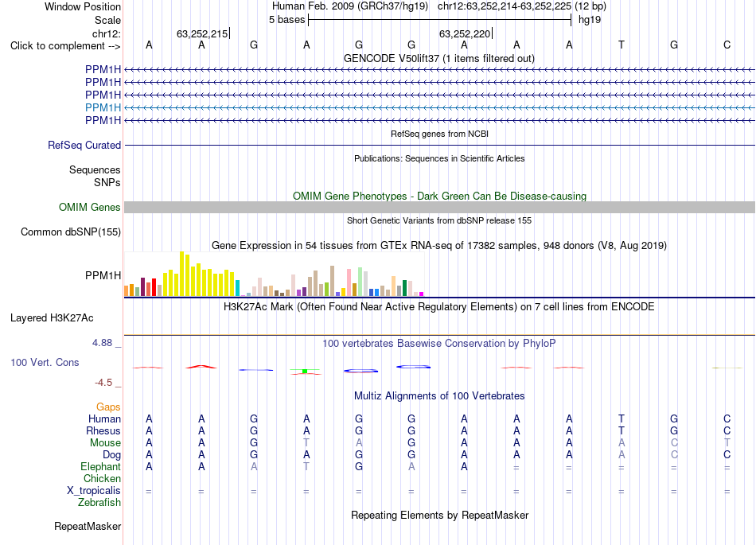Open 'Short Genetic Variants from dbSNP release 155'
This screenshot has width=756, height=545.
tap(439, 220)
